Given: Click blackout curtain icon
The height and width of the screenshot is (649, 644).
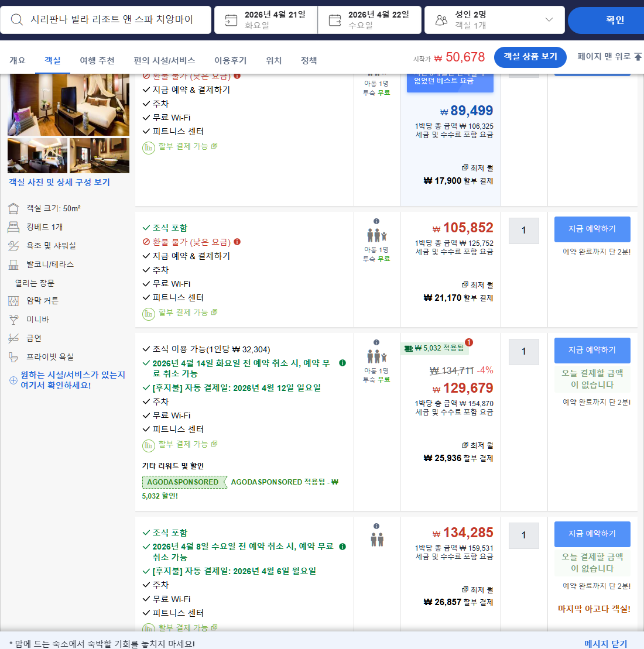Looking at the screenshot, I should 13,301.
